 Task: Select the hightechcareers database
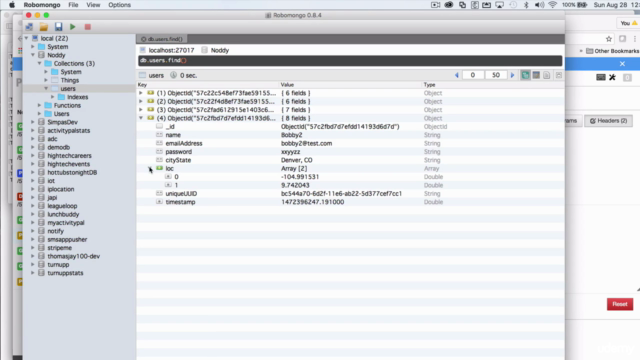[x=69, y=156]
